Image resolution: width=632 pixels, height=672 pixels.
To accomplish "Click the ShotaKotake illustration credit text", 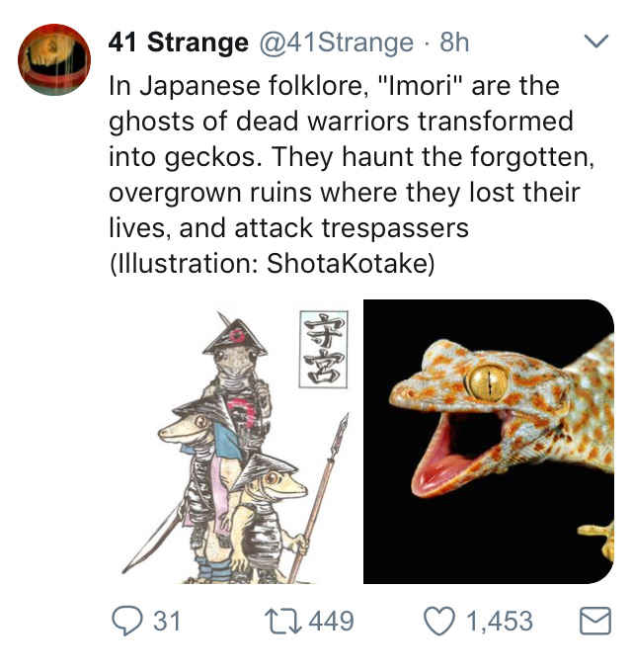I will 351,263.
